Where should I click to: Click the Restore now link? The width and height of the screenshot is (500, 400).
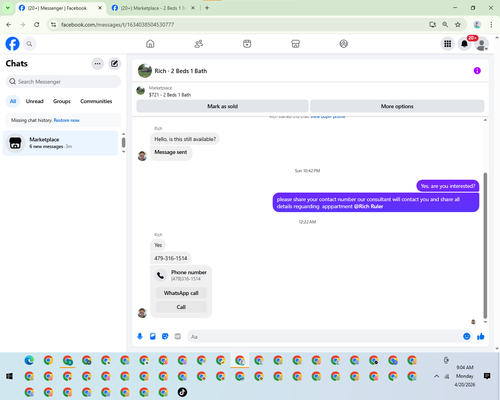[66, 120]
